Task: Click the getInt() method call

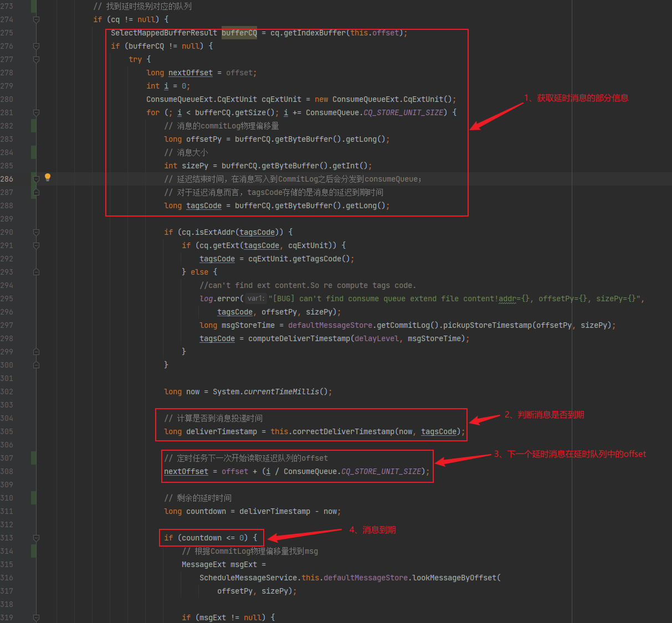Action: tap(352, 166)
